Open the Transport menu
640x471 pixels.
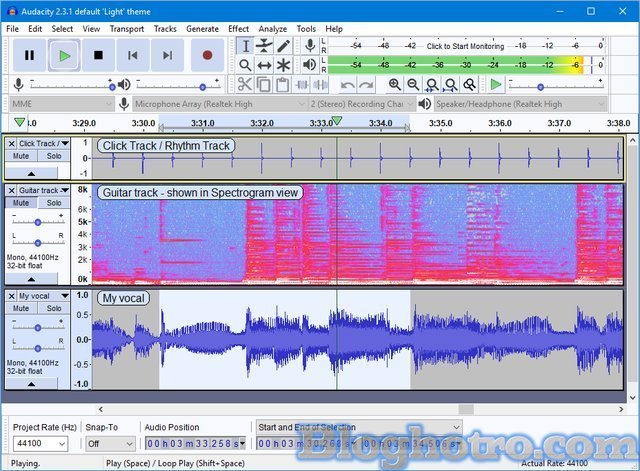(127, 29)
